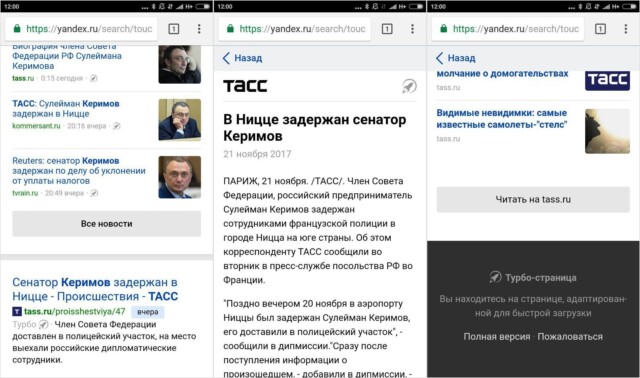Tap the green padlock icon in the right browser
This screenshot has width=640, height=378.
(x=444, y=29)
